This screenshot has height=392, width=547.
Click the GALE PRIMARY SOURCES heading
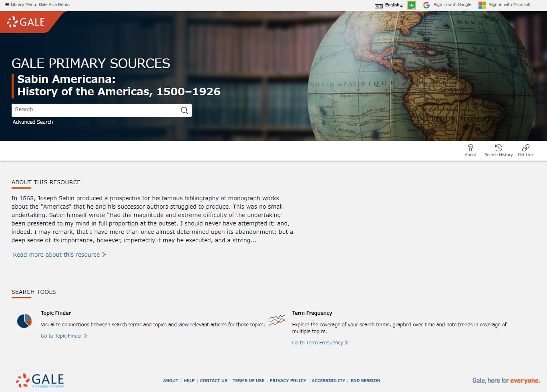coord(91,63)
